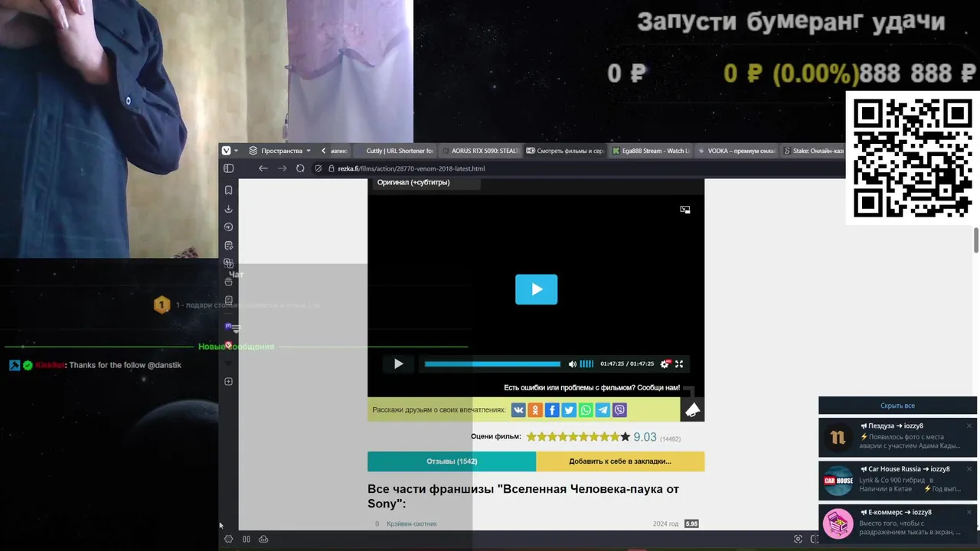
Task: Dismiss the Пездуза notification
Action: point(969,425)
